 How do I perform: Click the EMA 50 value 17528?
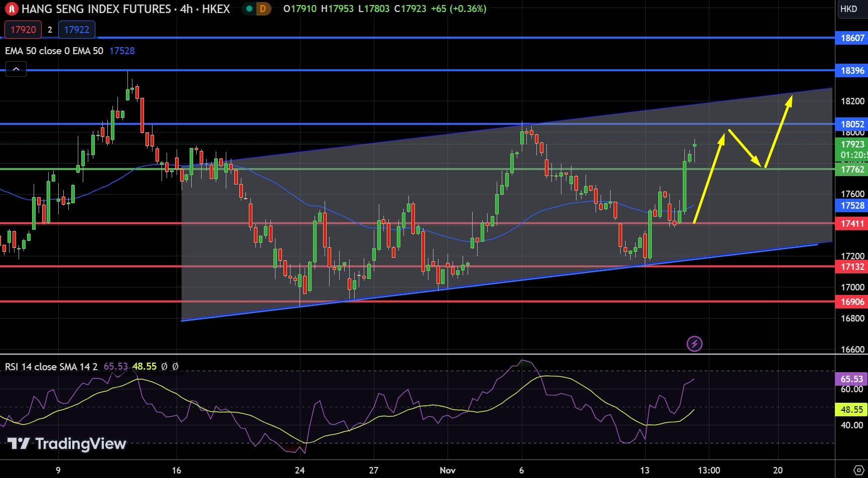click(x=122, y=51)
